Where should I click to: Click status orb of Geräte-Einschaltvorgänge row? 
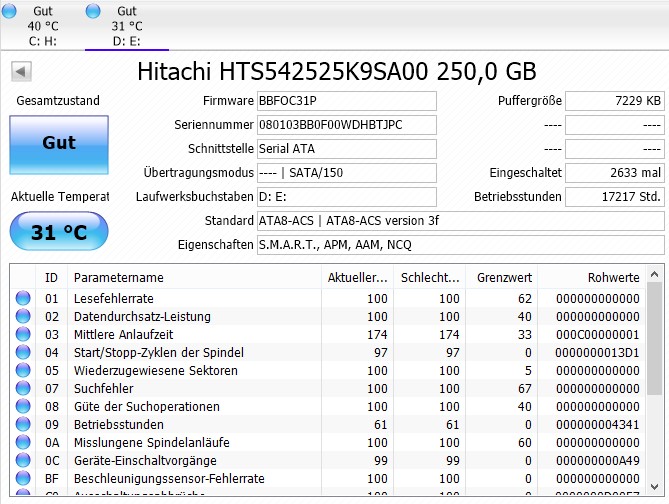[x=23, y=460]
